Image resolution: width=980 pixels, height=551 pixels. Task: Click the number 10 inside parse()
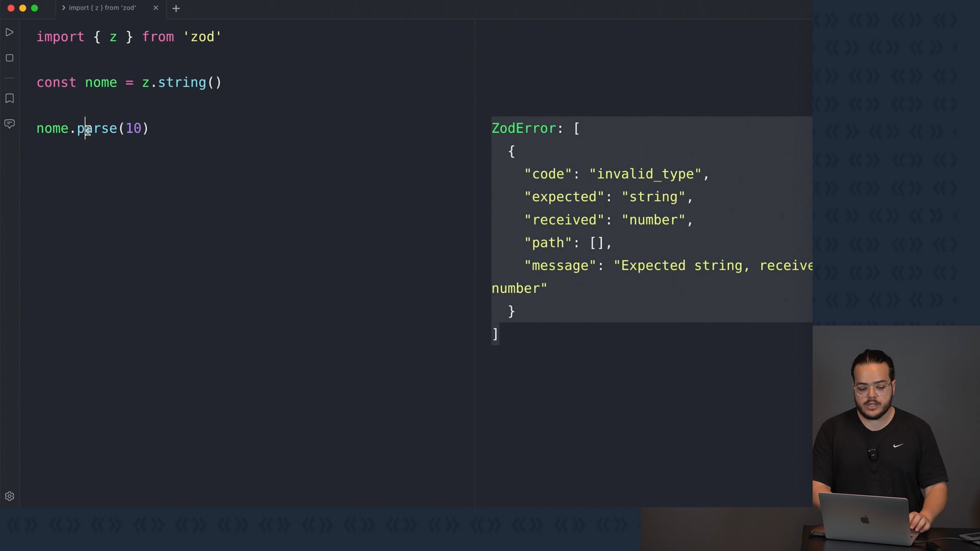pos(133,129)
